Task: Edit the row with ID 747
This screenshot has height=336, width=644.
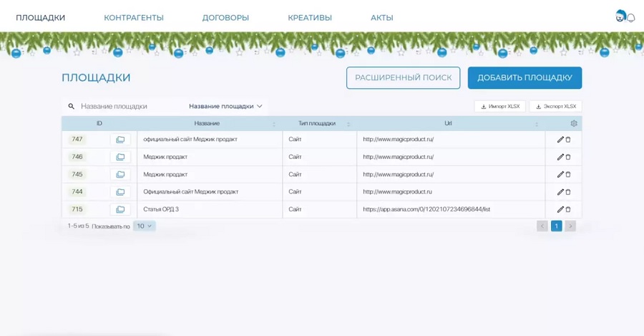Action: coord(560,140)
